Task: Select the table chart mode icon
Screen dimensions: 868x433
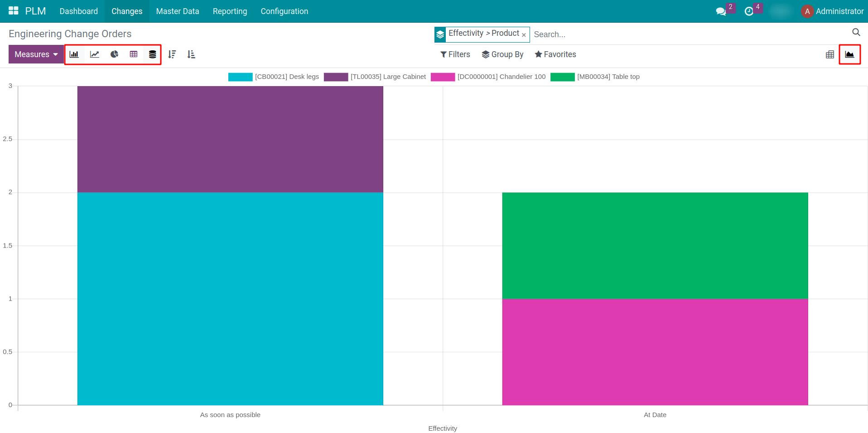Action: [x=134, y=54]
